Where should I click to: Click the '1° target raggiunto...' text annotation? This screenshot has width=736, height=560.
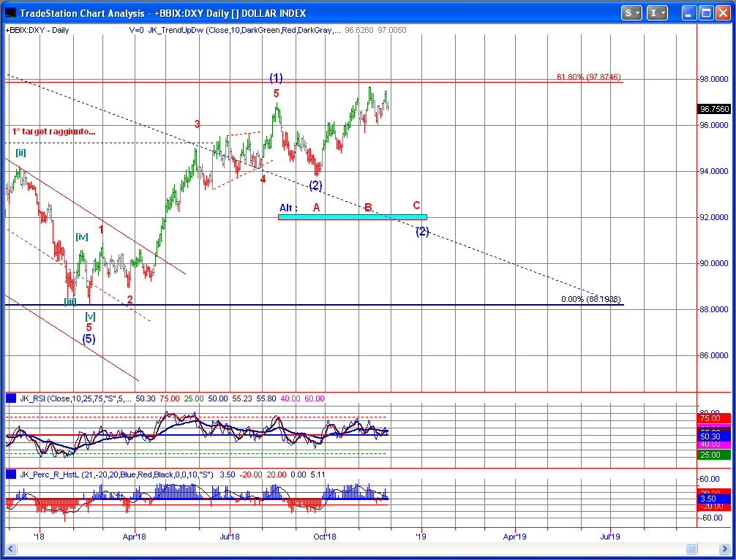(53, 132)
